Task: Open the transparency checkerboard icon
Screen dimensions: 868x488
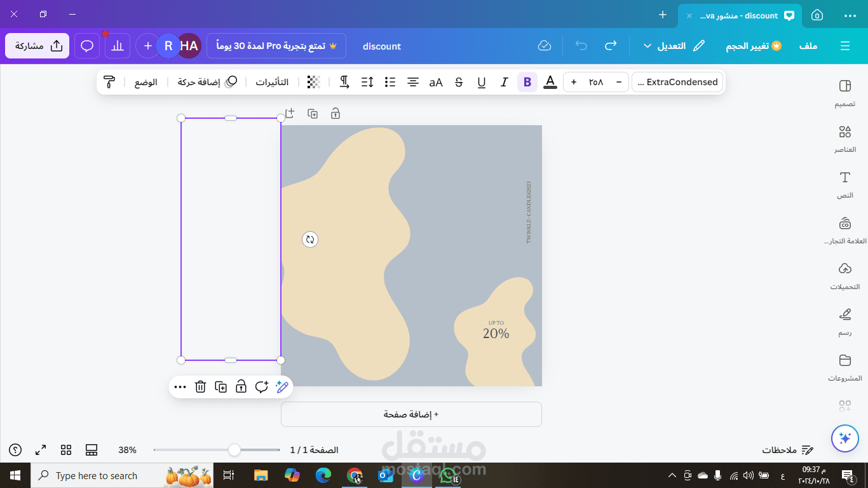Action: click(313, 82)
